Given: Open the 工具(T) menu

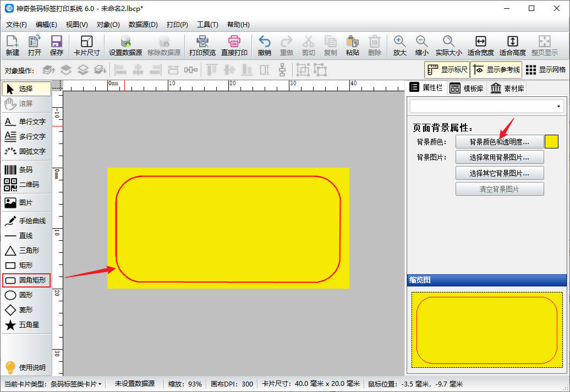Looking at the screenshot, I should point(207,24).
